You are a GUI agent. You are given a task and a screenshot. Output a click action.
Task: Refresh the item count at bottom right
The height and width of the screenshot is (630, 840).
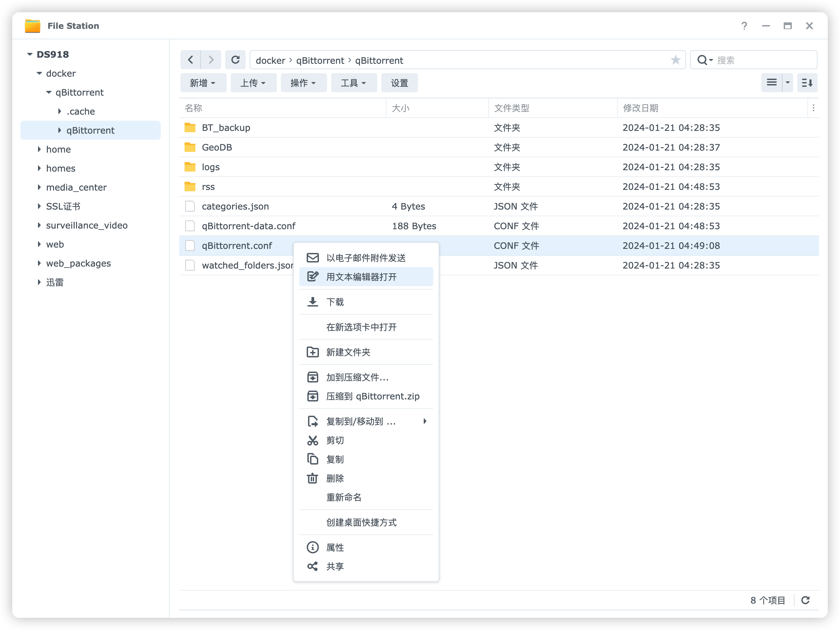[805, 600]
